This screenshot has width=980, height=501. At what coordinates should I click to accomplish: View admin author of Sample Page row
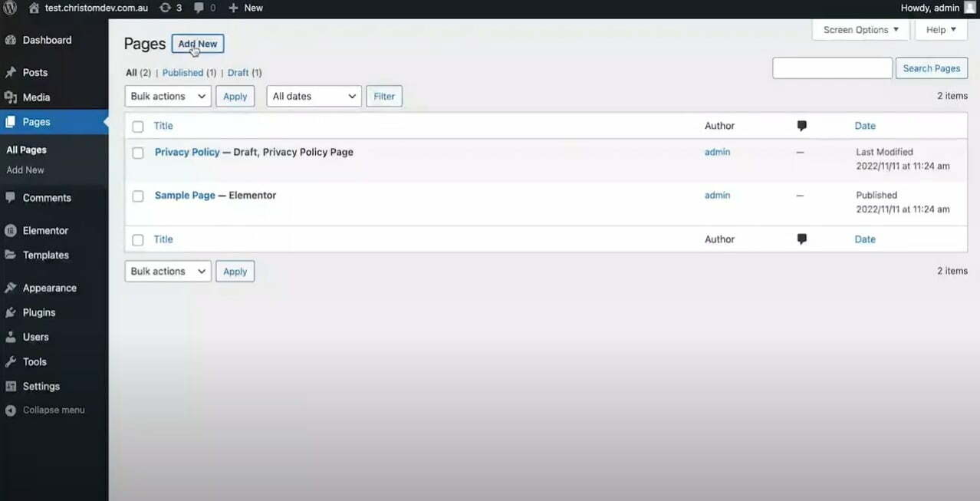tap(717, 195)
